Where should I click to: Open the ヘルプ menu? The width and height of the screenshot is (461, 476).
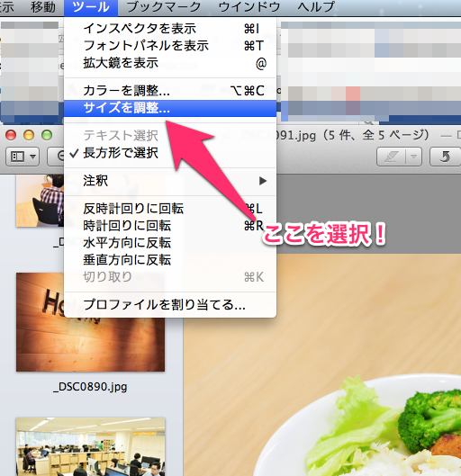pyautogui.click(x=316, y=7)
